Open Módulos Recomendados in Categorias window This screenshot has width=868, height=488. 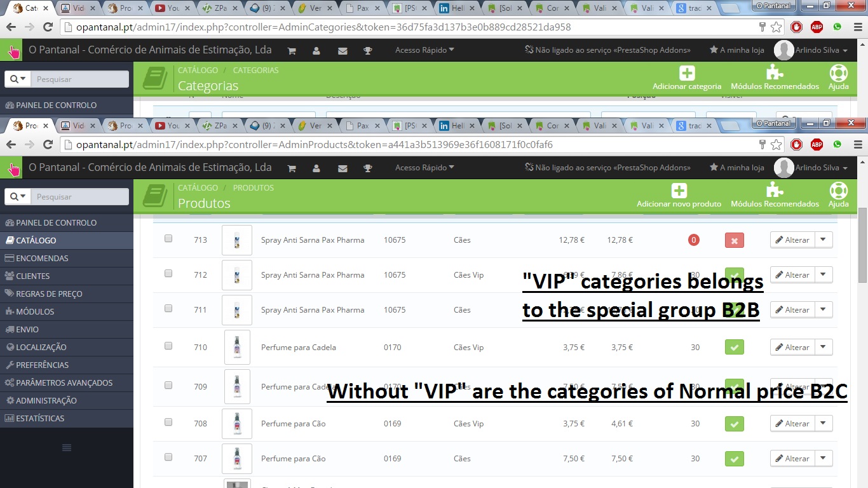click(x=775, y=78)
